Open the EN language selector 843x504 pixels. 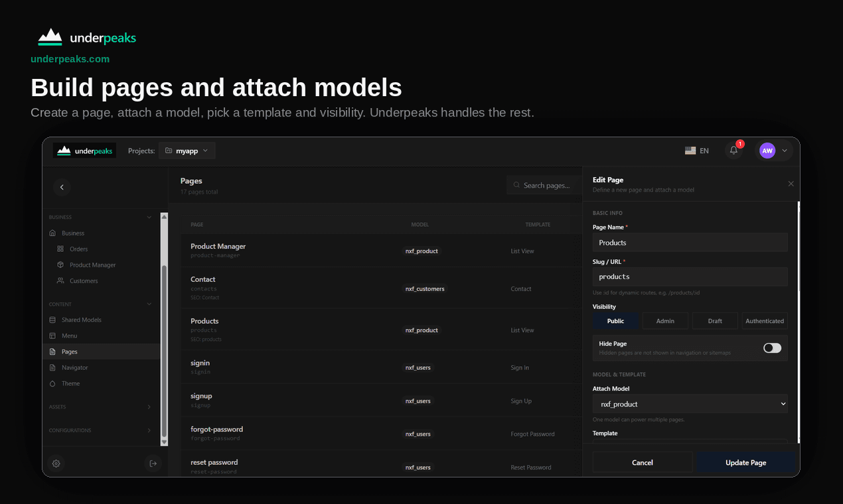click(x=697, y=151)
